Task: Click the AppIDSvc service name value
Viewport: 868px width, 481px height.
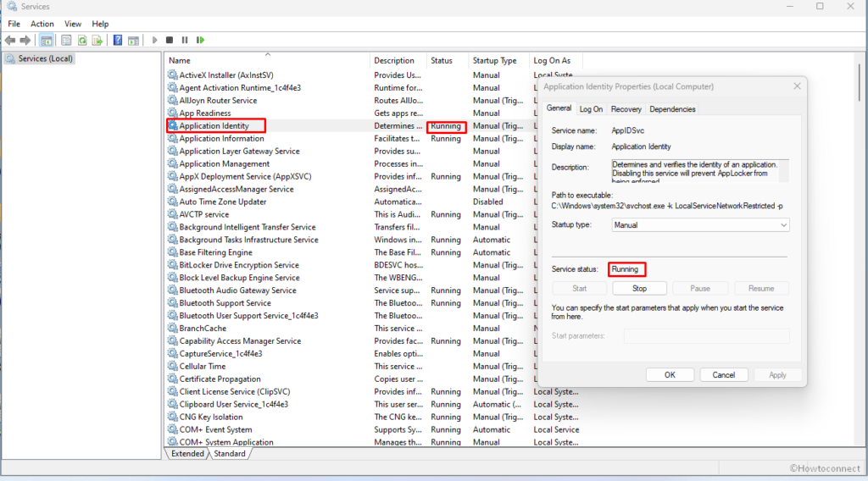Action: pyautogui.click(x=628, y=130)
